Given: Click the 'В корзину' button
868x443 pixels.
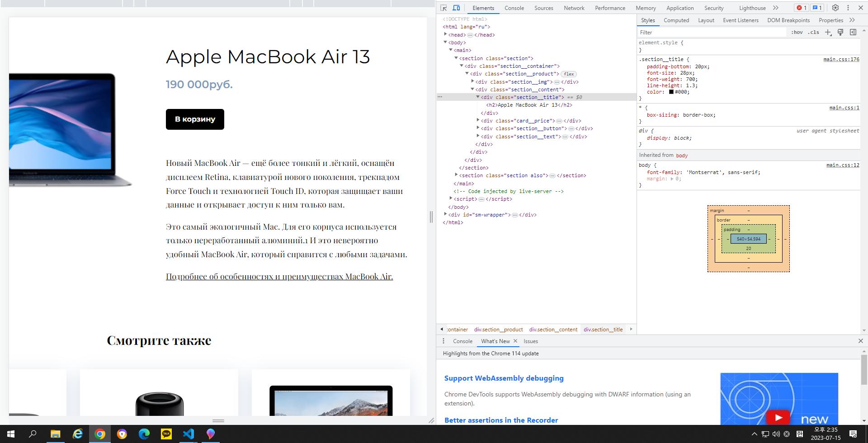Looking at the screenshot, I should (195, 119).
